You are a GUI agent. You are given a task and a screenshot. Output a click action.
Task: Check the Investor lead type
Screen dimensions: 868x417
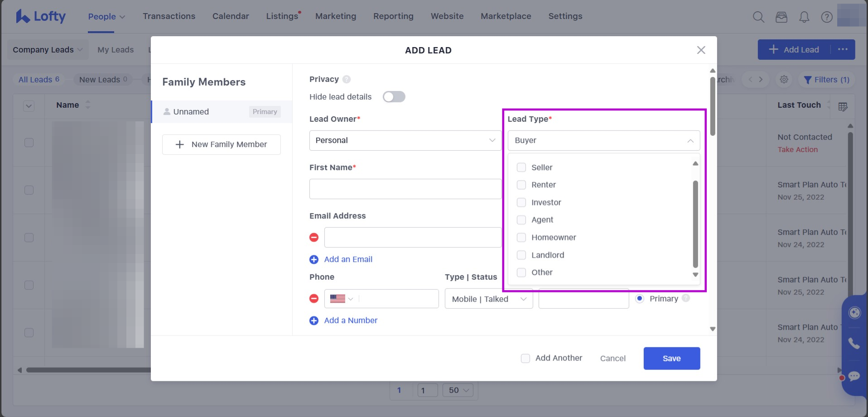click(x=521, y=202)
